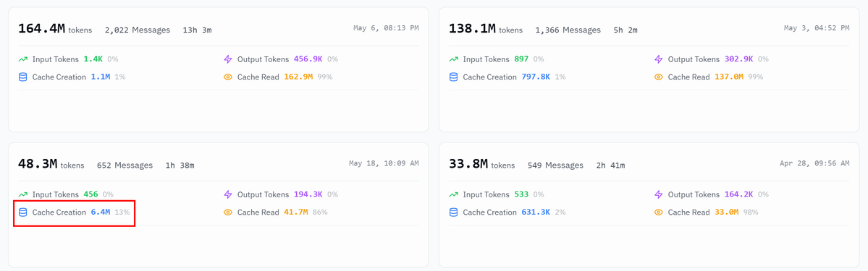Click the 1.4K input tokens value
Image resolution: width=868 pixels, height=271 pixels.
(x=93, y=59)
